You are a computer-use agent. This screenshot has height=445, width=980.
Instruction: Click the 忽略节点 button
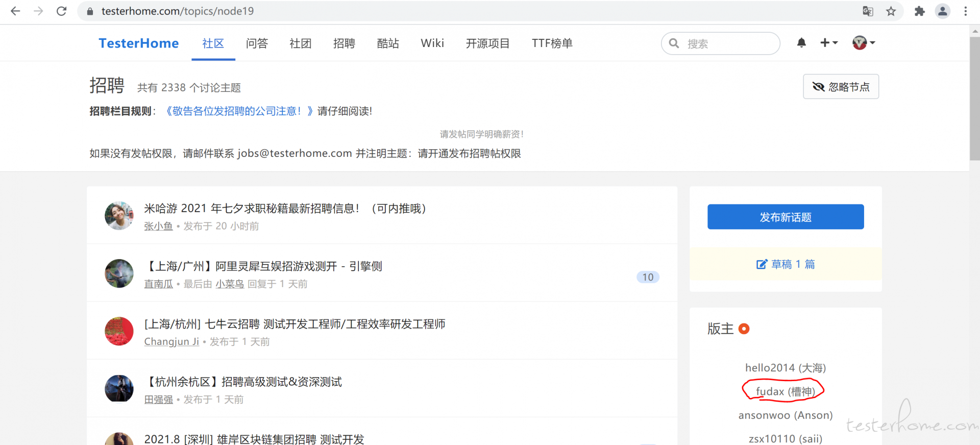841,87
